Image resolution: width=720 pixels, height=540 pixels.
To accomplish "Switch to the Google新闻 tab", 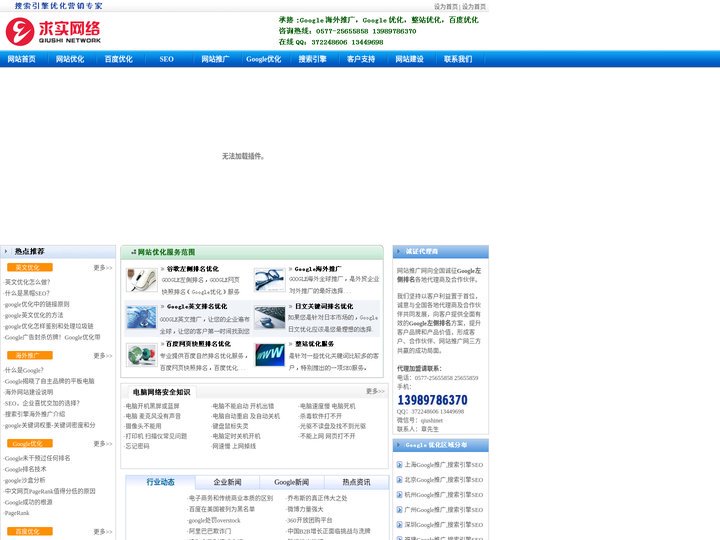I will (x=292, y=482).
